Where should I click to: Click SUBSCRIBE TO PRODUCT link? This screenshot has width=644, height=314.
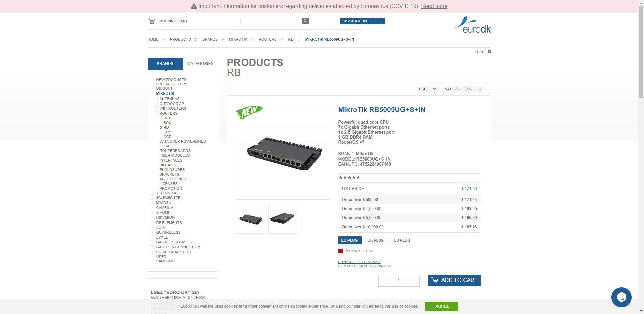[x=359, y=262]
